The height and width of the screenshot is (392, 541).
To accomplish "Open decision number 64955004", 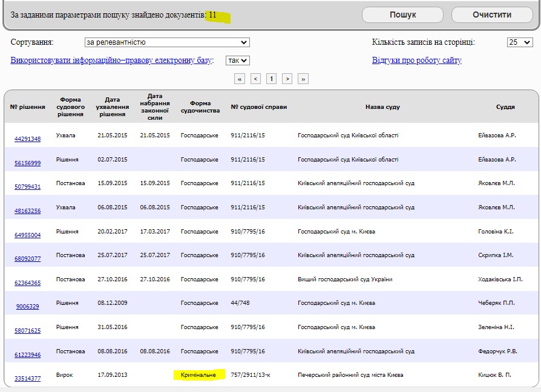I will (x=28, y=235).
